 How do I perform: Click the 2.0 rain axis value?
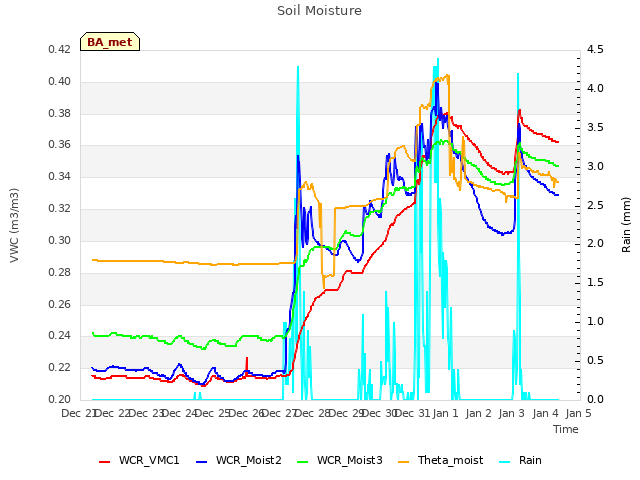coord(595,244)
